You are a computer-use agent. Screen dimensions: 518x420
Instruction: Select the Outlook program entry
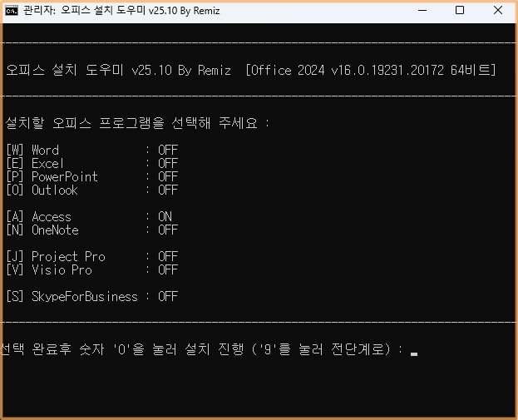click(x=54, y=190)
